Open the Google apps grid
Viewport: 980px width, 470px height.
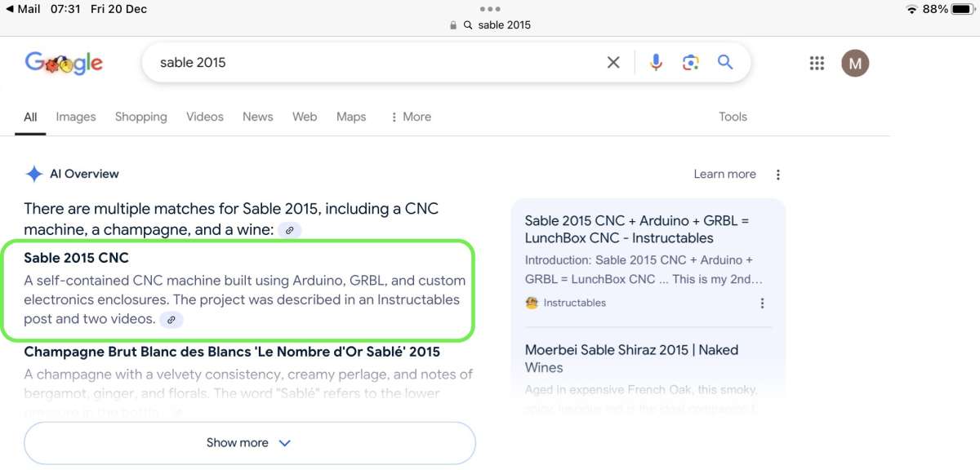(817, 63)
